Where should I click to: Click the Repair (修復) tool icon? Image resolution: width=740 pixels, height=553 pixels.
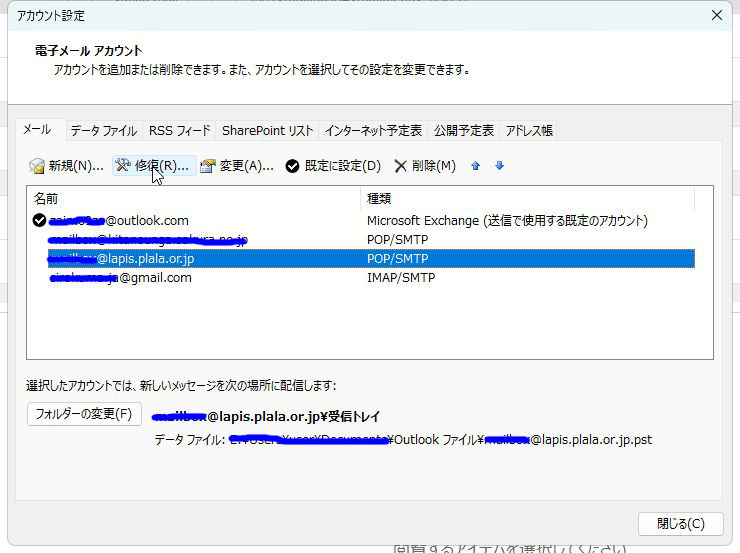[124, 166]
